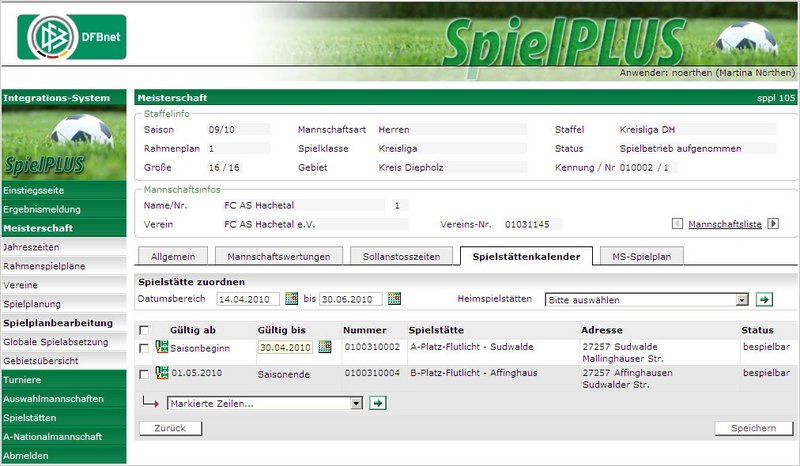This screenshot has height=466, width=800.
Task: Click green arrow next to Markierte Zeilen
Action: coord(378,403)
